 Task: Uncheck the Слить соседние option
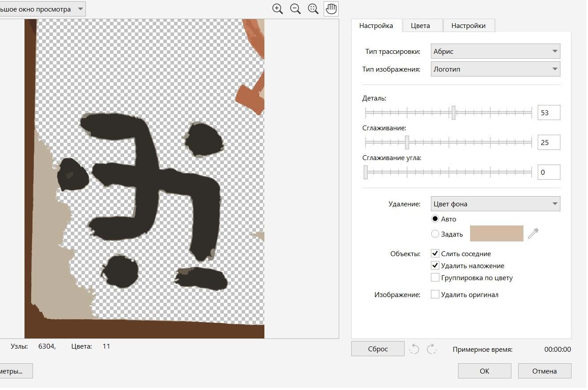pyautogui.click(x=435, y=254)
